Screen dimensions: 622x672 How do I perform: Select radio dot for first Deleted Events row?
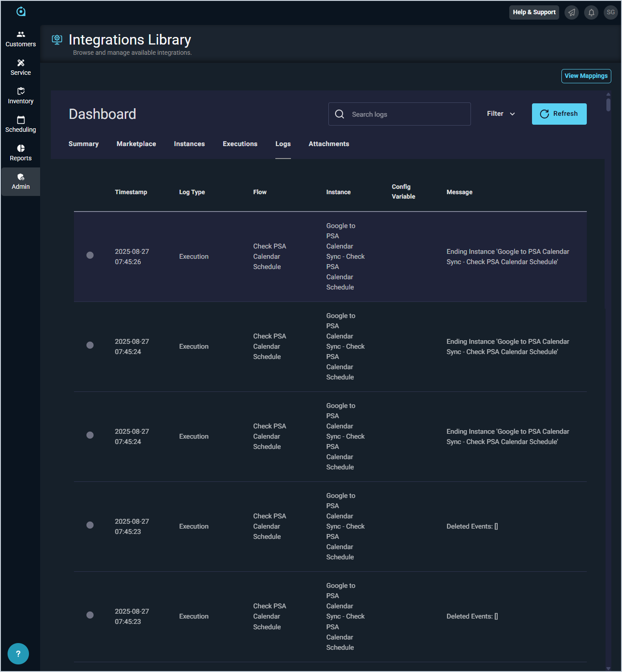[x=90, y=525]
